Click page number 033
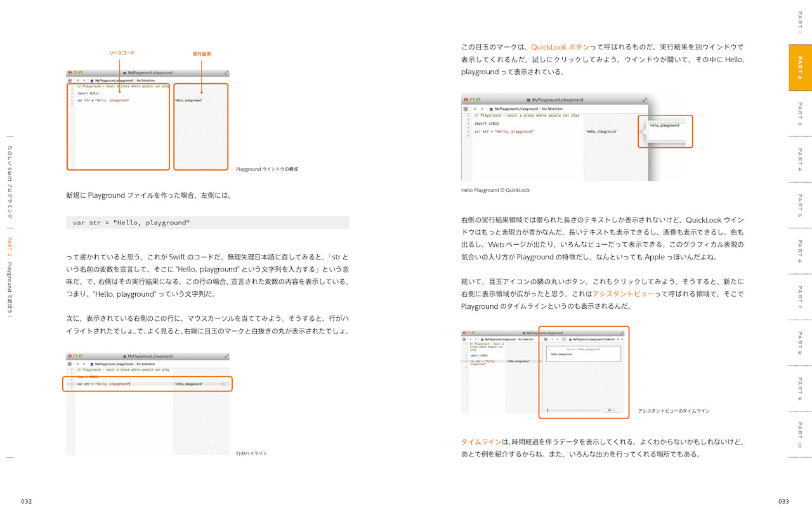The width and height of the screenshot is (812, 527). click(x=784, y=501)
